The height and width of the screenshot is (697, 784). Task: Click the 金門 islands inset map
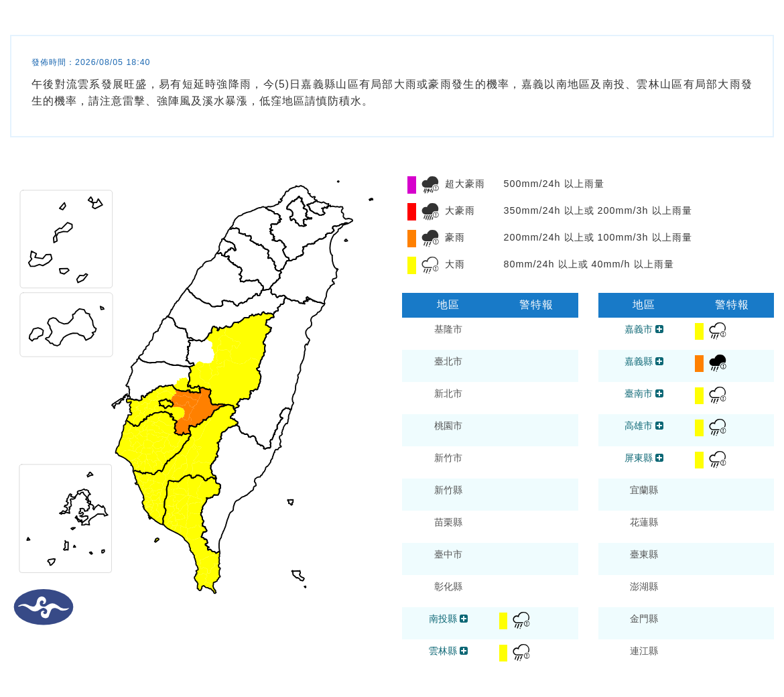pos(66,325)
